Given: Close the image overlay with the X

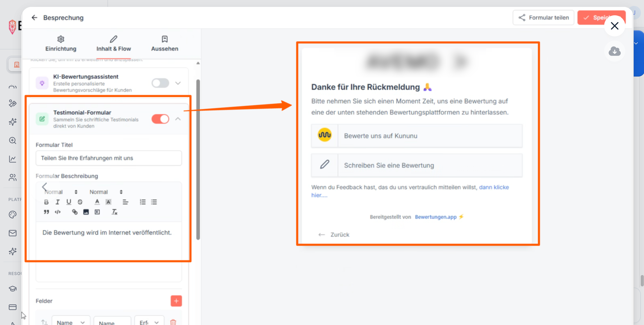Looking at the screenshot, I should (x=615, y=26).
